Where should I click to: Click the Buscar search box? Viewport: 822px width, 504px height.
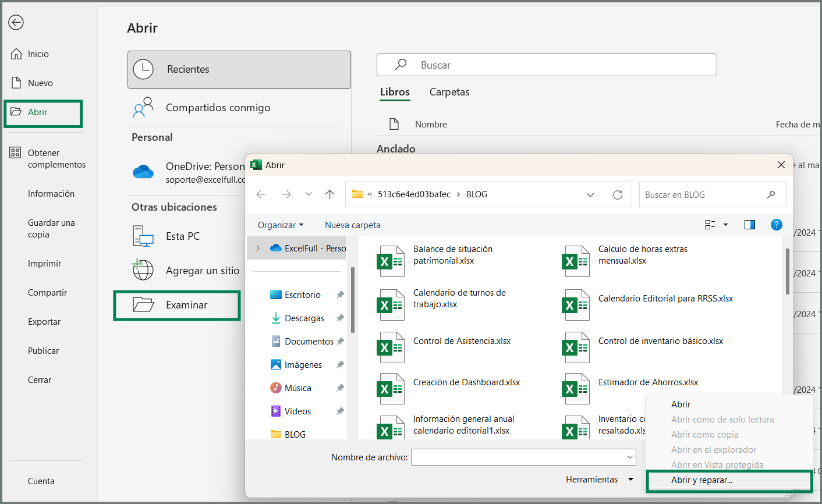[547, 65]
